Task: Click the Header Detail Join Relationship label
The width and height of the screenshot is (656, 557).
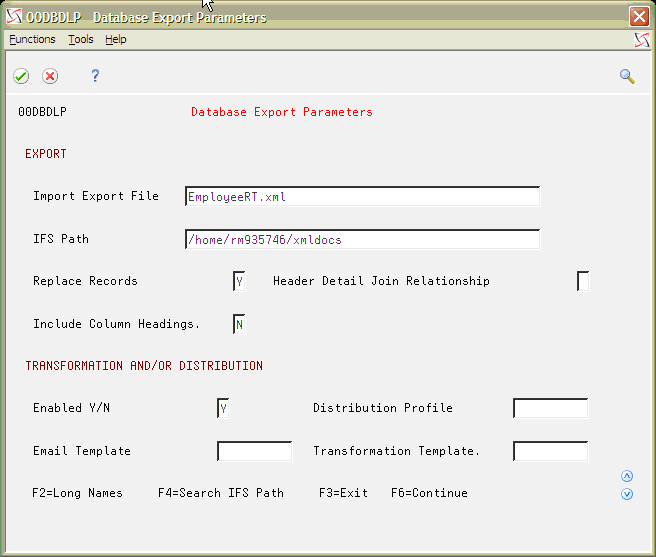Action: coord(382,281)
